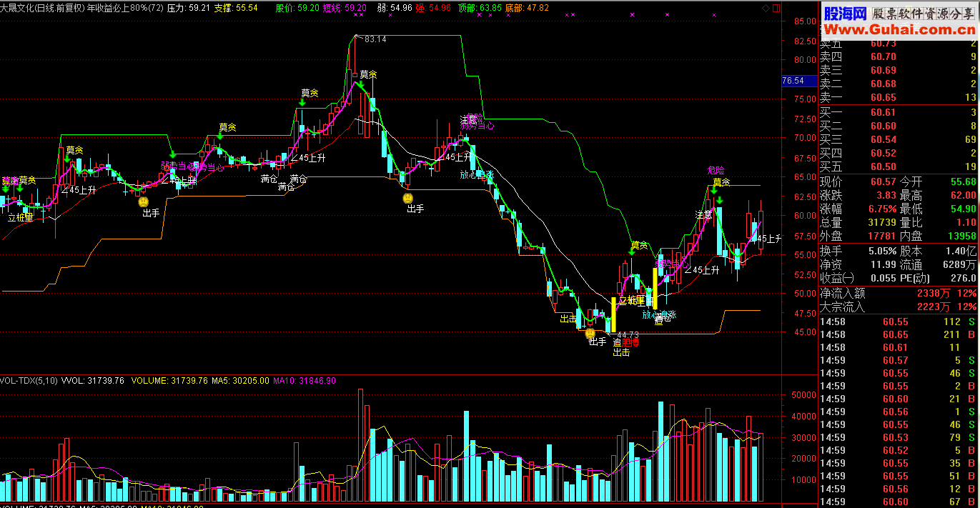The image size is (980, 508).
Task: Select the VOLUME: 31739.76 readout
Action: tap(170, 381)
